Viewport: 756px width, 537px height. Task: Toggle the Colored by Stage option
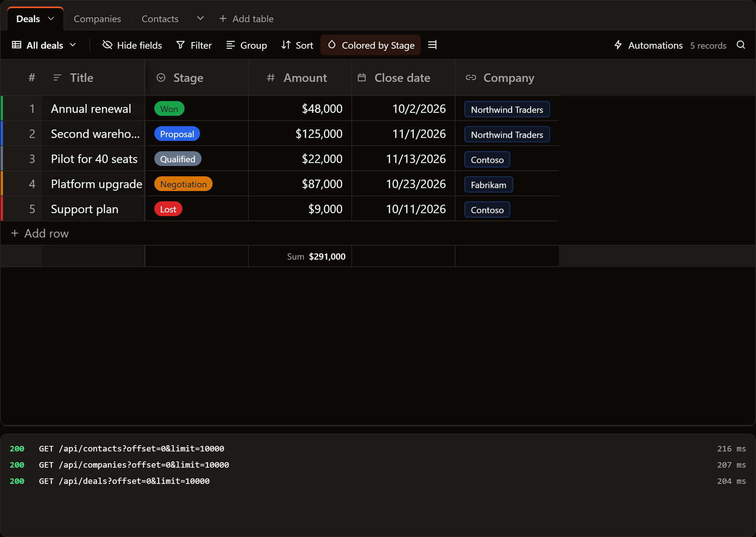[x=371, y=45]
